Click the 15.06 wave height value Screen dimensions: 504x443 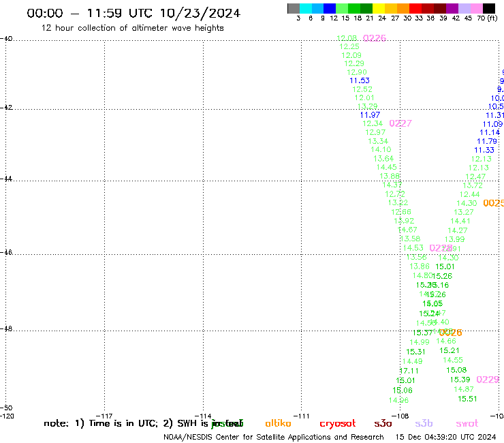click(x=403, y=391)
